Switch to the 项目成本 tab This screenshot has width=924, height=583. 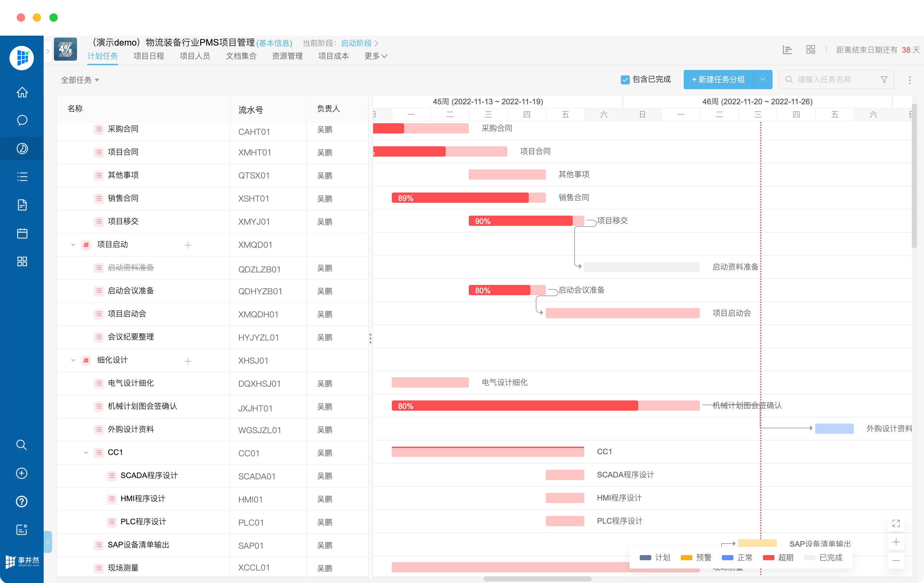tap(333, 56)
